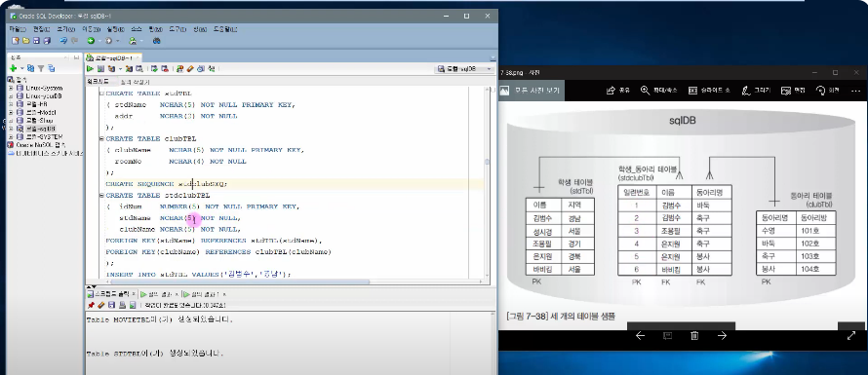868x375 pixels.
Task: Run statement with the green play icon
Action: (90, 68)
